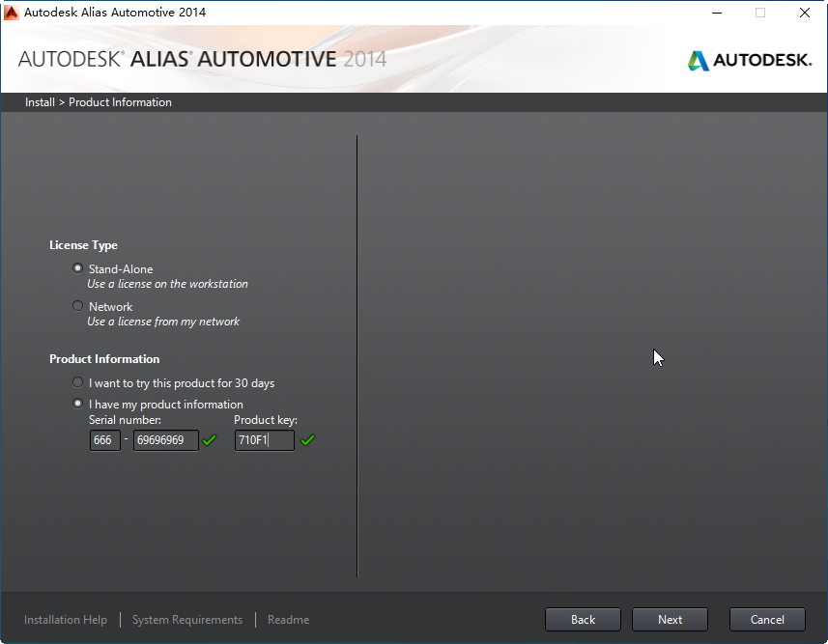Click the Autodesk logo in the header
Screen dimensions: 828x644
pyautogui.click(x=750, y=60)
